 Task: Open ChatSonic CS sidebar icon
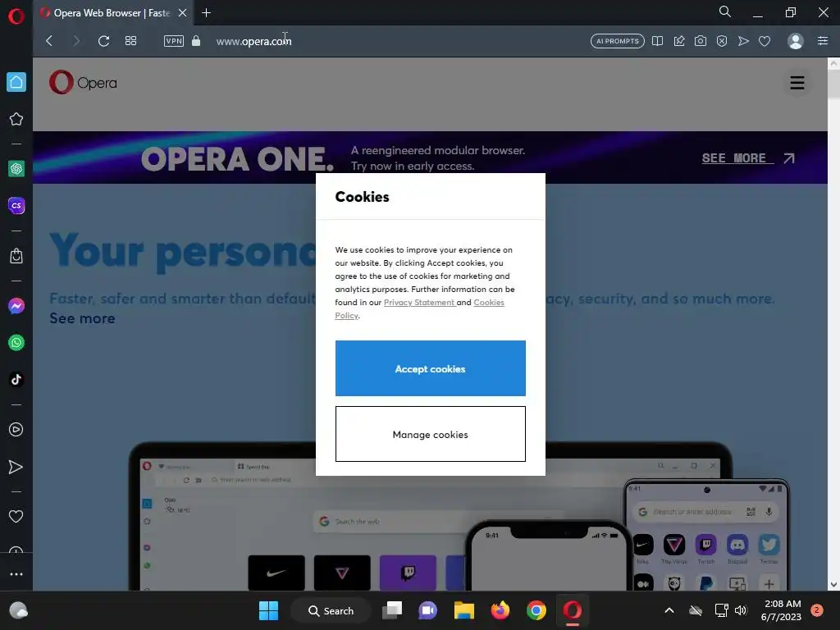16,206
